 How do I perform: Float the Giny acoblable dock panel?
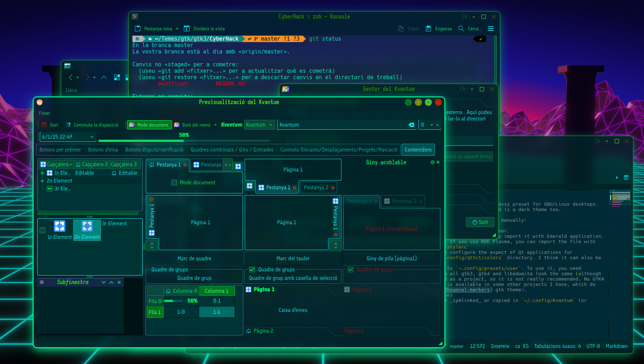pyautogui.click(x=432, y=162)
